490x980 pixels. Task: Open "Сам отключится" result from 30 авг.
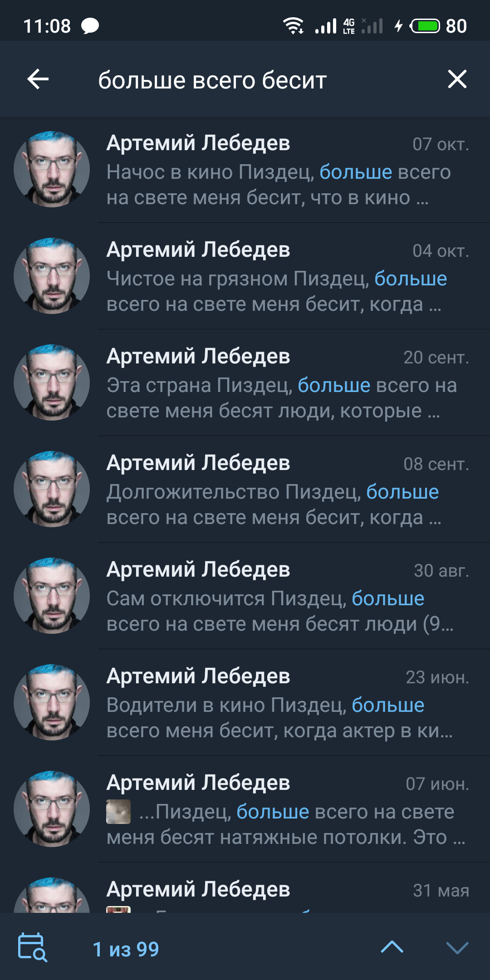[x=245, y=596]
